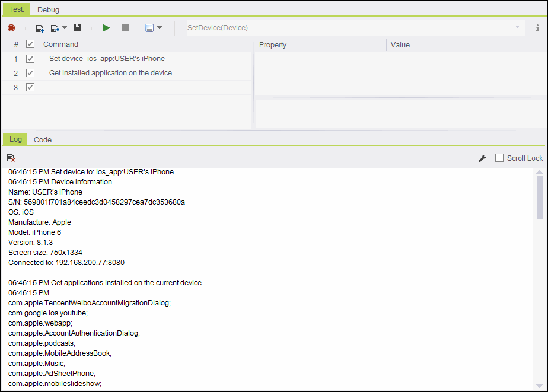Switch to the Debug tab

click(48, 9)
